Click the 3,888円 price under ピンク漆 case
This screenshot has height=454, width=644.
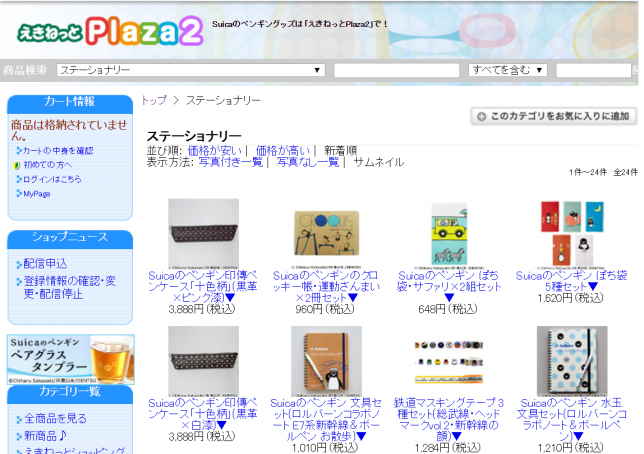[x=202, y=309]
